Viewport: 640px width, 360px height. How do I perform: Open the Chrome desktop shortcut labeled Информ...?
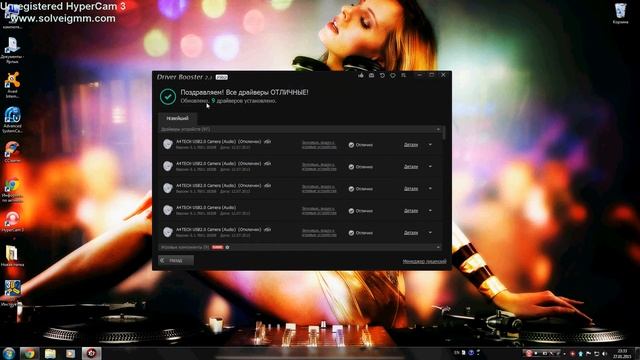point(12,190)
